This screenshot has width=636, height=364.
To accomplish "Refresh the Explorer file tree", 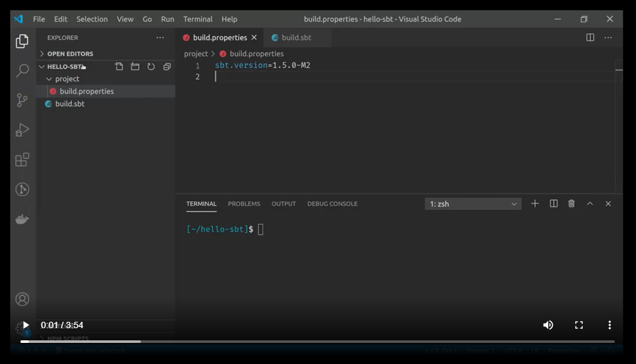I will click(151, 67).
